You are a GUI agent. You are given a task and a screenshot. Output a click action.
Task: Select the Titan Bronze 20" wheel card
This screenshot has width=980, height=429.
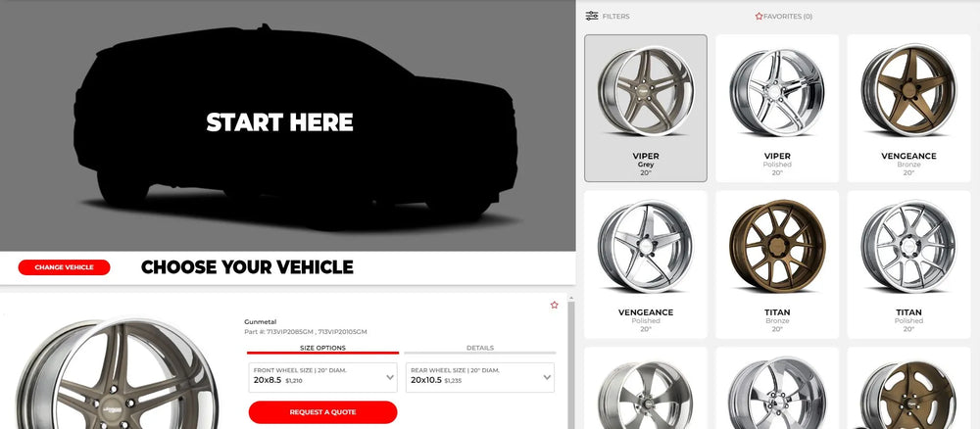tap(777, 264)
